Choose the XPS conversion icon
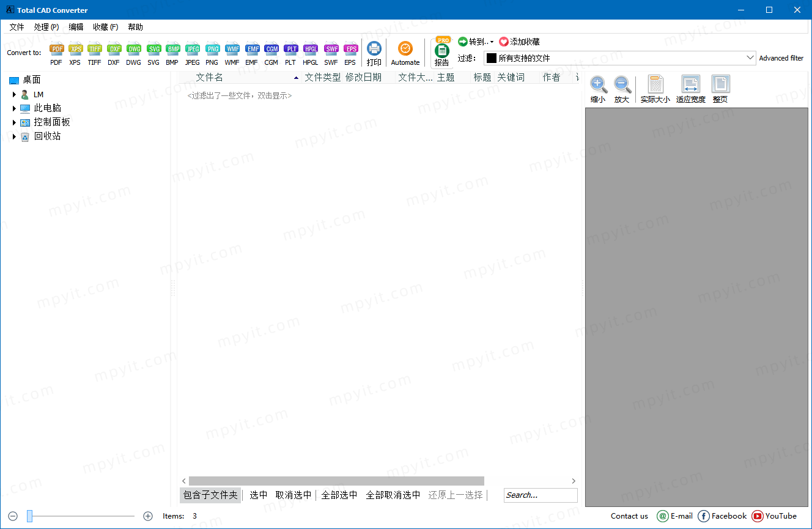This screenshot has width=812, height=529. tap(75, 54)
